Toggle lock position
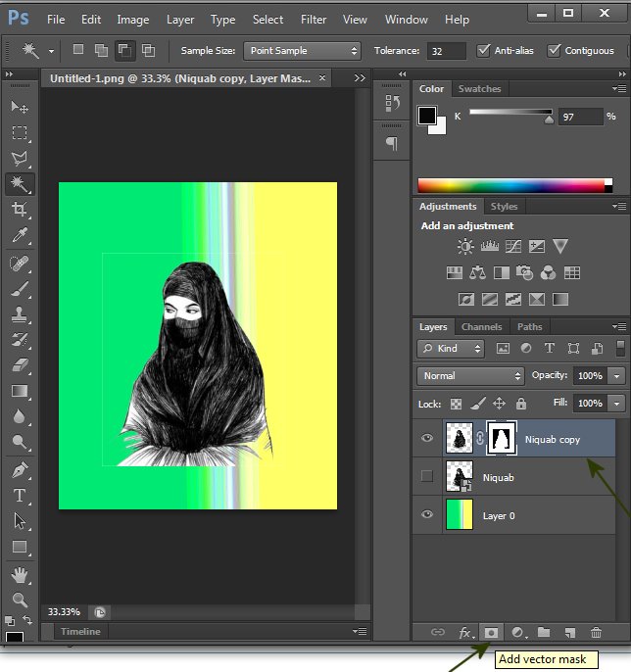Viewport: 631px width, 672px height. pos(500,404)
